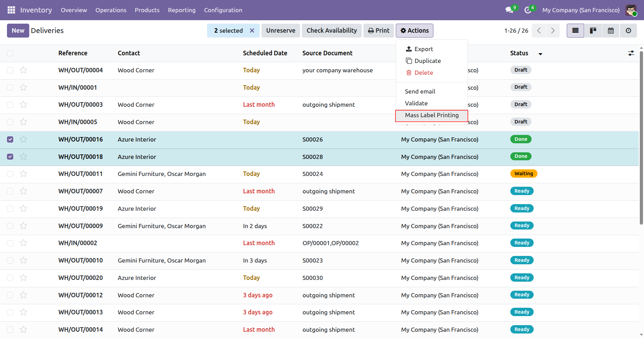Switch to Kanban view icon

(x=593, y=31)
